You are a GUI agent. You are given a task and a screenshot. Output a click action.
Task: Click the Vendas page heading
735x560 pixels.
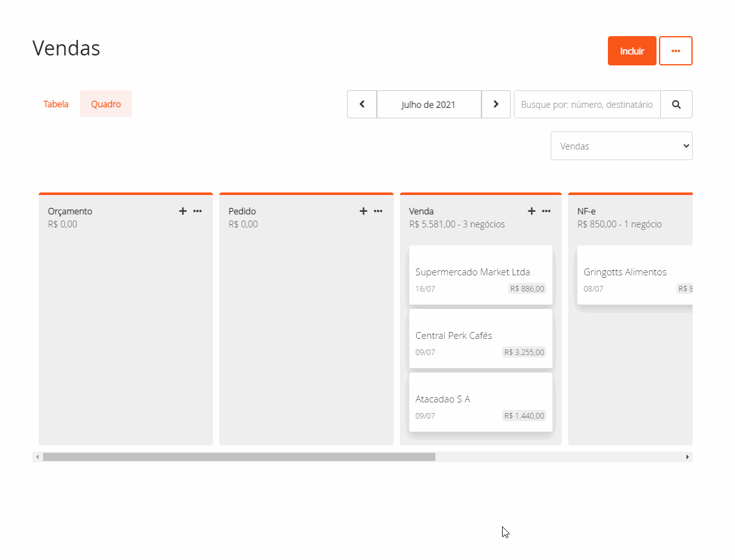67,48
